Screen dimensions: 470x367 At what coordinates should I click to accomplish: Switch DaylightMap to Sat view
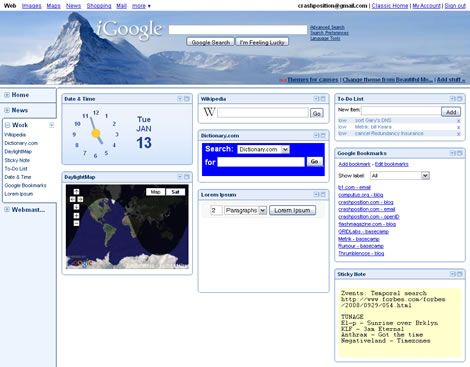[x=175, y=192]
